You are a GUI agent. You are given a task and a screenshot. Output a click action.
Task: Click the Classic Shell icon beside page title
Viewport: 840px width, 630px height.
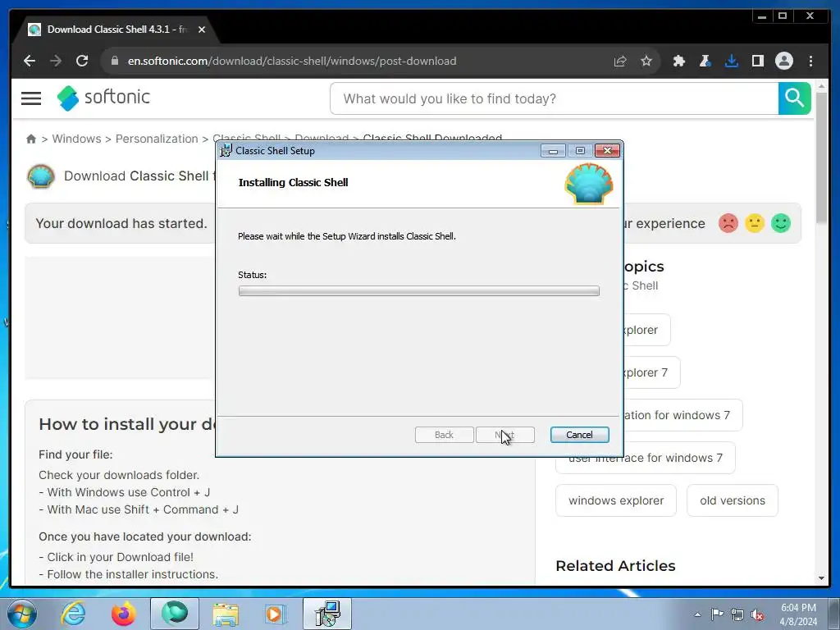[41, 176]
